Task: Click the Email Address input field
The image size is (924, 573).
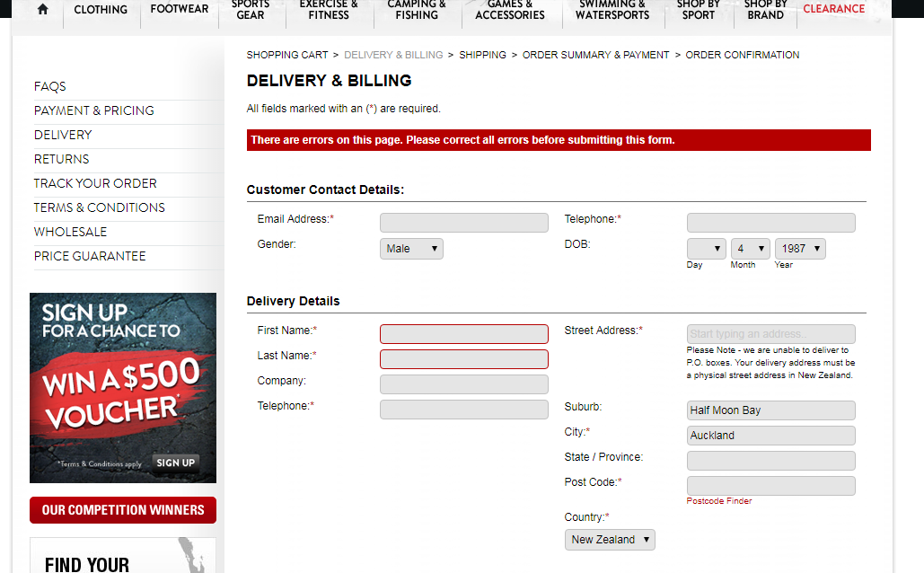Action: click(x=463, y=223)
